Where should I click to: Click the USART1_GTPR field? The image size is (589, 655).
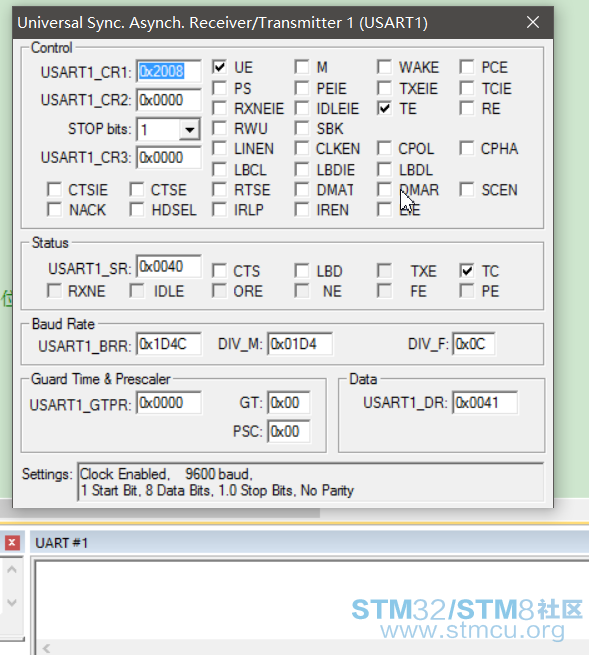tap(168, 403)
